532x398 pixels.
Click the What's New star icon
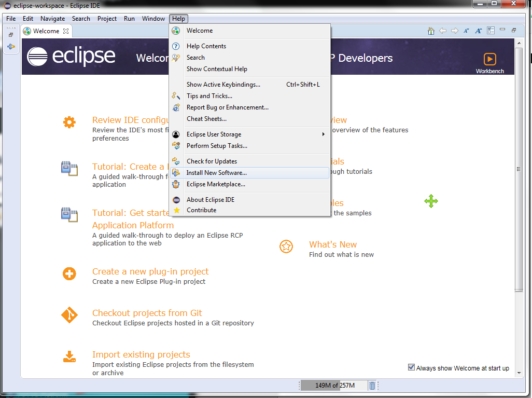click(x=286, y=246)
